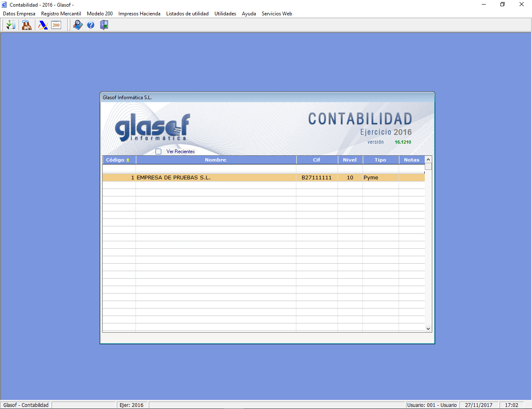
Task: Click the factory building toolbar icon
Action: point(27,25)
